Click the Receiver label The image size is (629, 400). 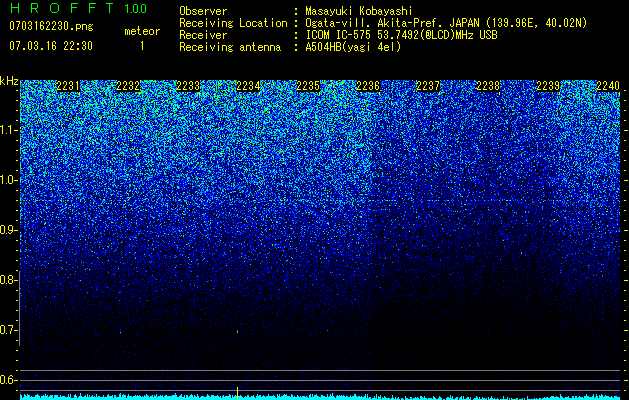203,35
